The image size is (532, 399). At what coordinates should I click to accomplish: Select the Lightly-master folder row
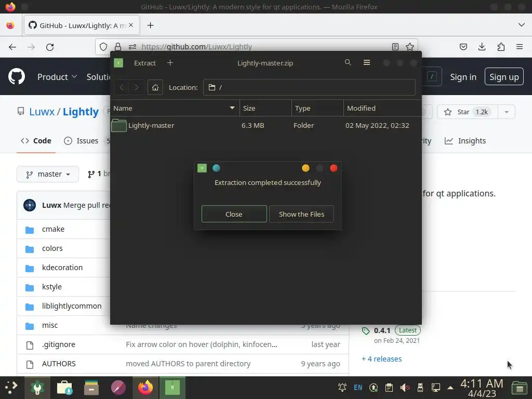coord(265,126)
